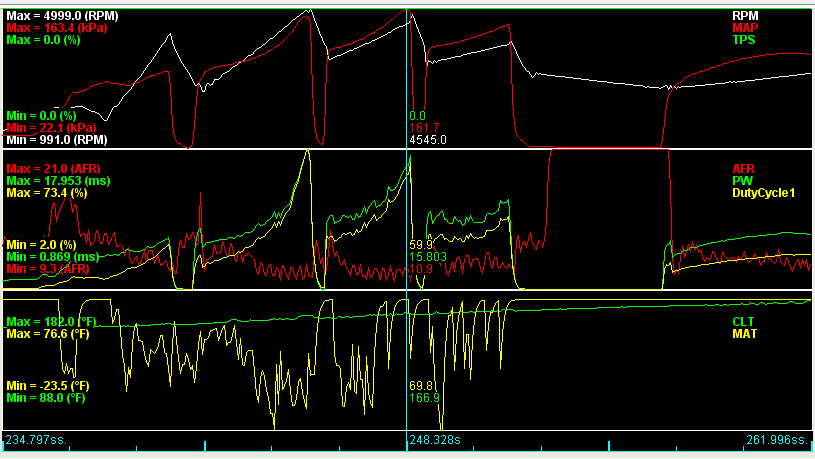Click the Min = 88.0 (°F) readout
815x459 pixels.
click(46, 398)
